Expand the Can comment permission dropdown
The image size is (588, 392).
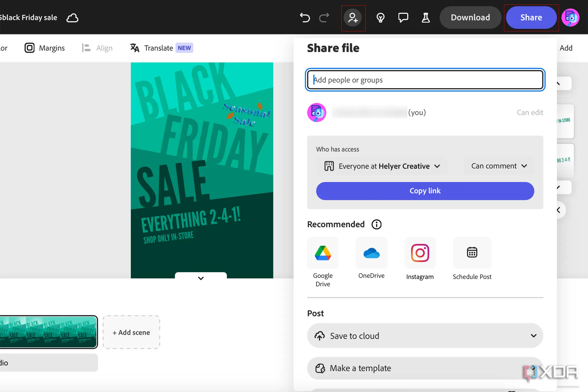coord(499,166)
